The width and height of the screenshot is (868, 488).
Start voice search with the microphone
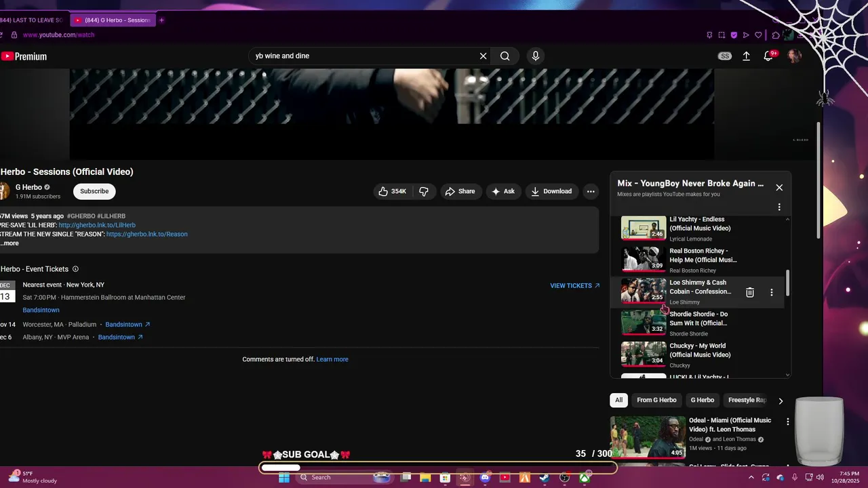coord(536,56)
